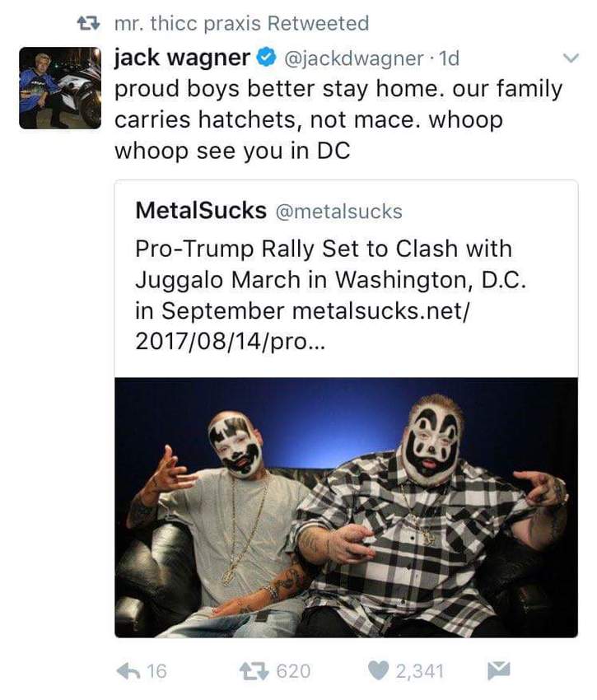Like the tweet with heart icon
597x700 pixels.
(378, 671)
